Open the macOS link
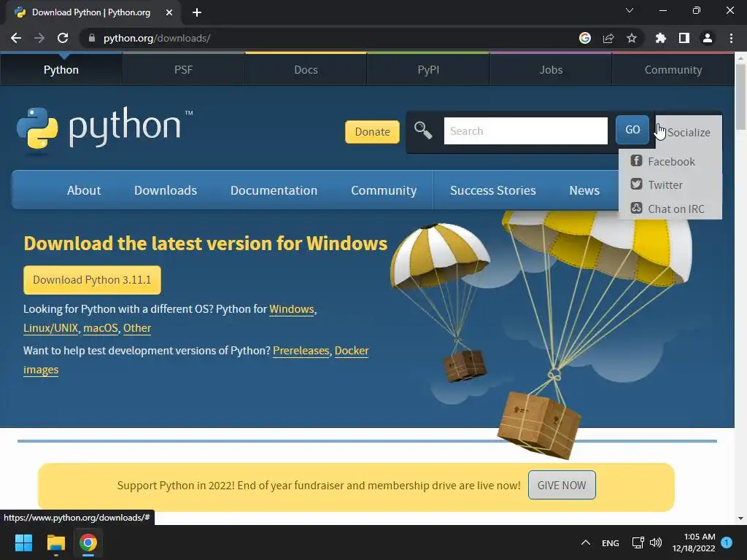 101,328
